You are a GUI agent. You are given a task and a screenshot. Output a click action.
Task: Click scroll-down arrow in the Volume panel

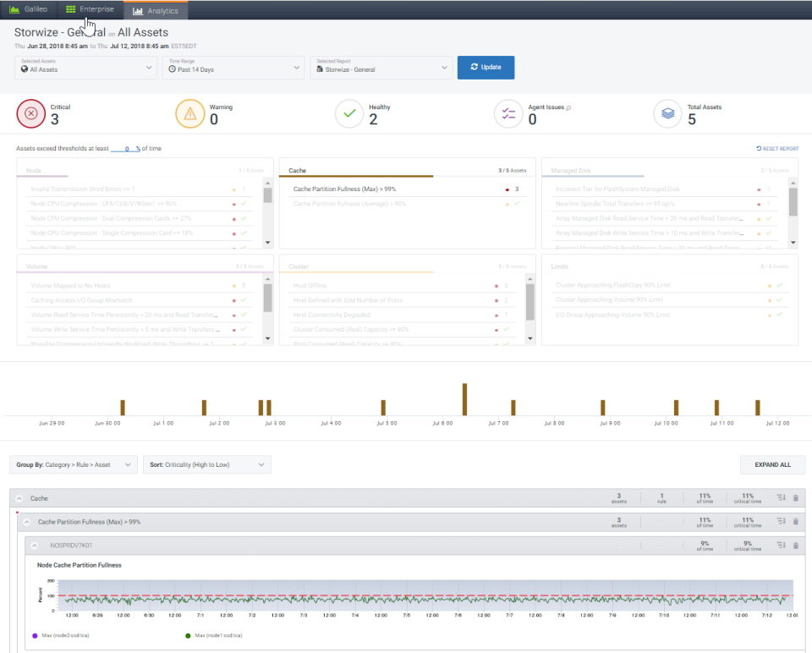click(268, 338)
